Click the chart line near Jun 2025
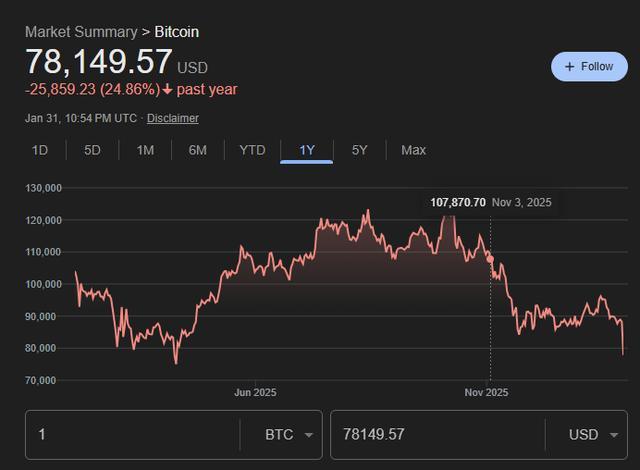640x470 pixels. click(255, 266)
